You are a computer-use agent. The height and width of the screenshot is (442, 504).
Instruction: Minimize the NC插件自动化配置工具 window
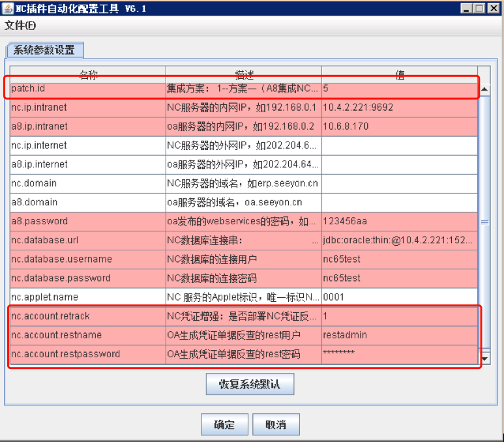pyautogui.click(x=466, y=8)
